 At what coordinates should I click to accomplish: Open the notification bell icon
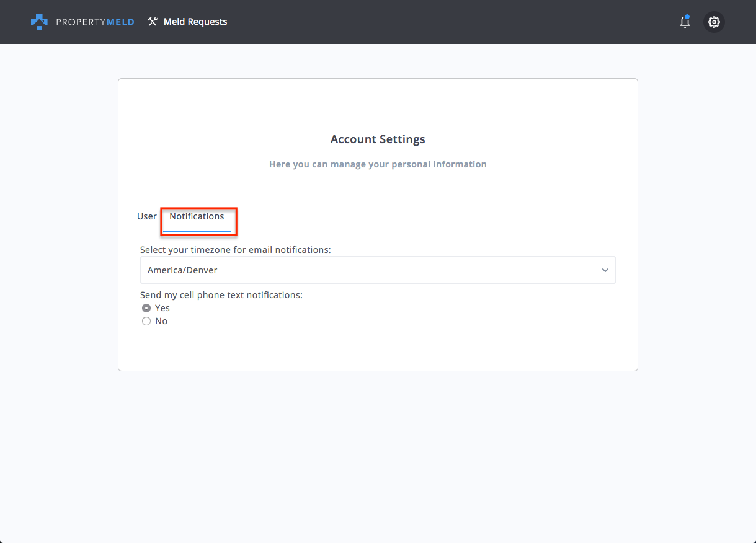(685, 22)
